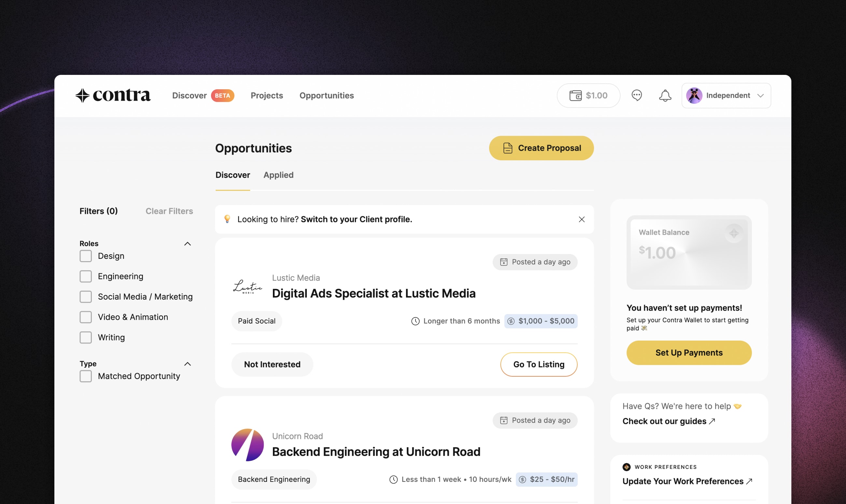
Task: Switch to the Applied tab
Action: click(278, 175)
